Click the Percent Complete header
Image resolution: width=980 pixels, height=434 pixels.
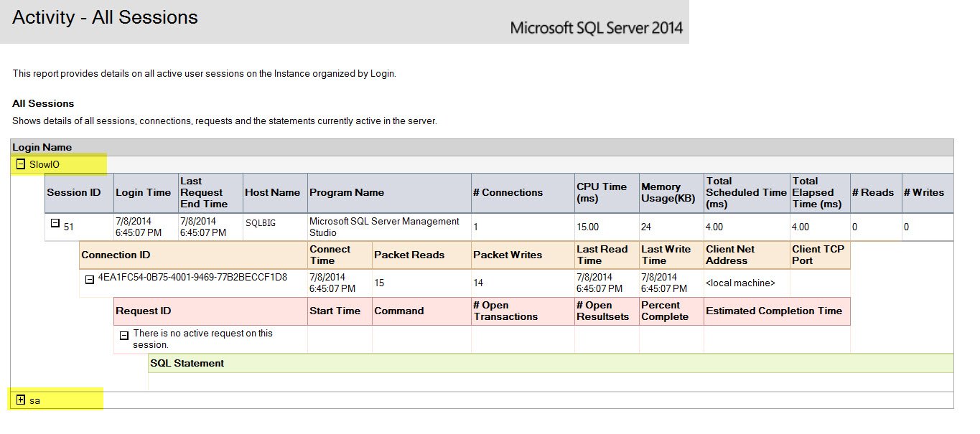tap(672, 311)
